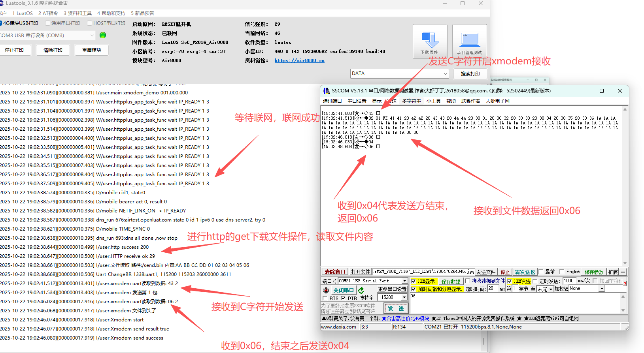Expand the DATA search dropdown
The width and height of the screenshot is (644, 353).
(445, 73)
